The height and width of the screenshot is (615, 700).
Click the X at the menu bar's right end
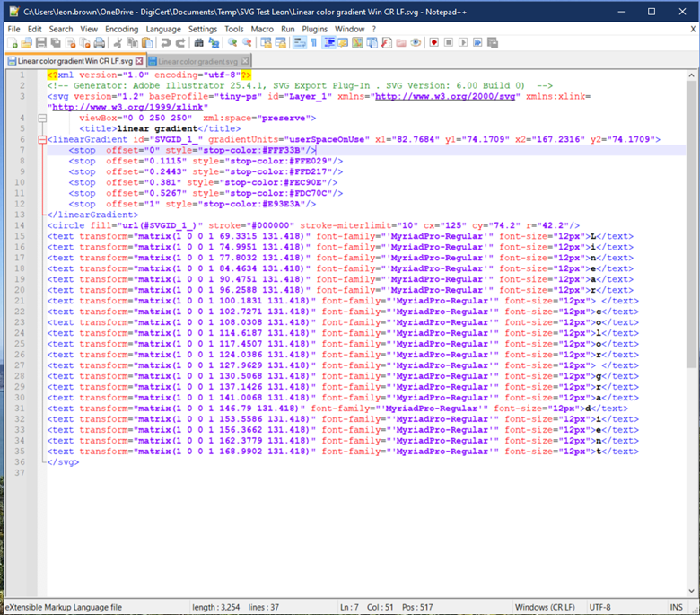(x=693, y=29)
